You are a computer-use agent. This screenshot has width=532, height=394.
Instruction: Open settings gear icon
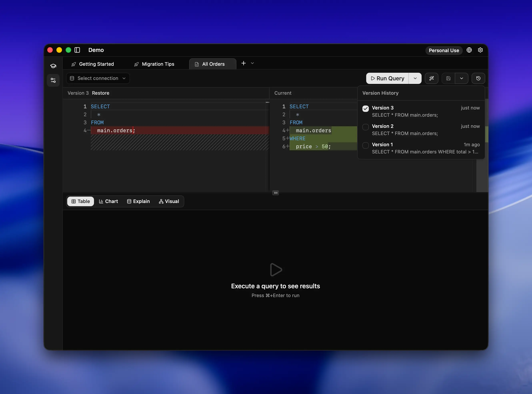tap(480, 50)
